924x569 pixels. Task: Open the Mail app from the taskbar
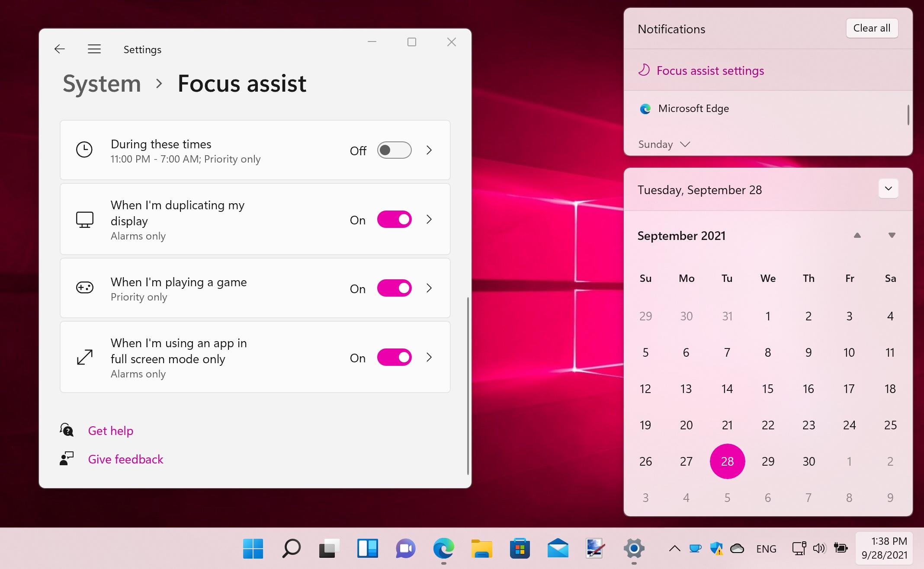(557, 549)
